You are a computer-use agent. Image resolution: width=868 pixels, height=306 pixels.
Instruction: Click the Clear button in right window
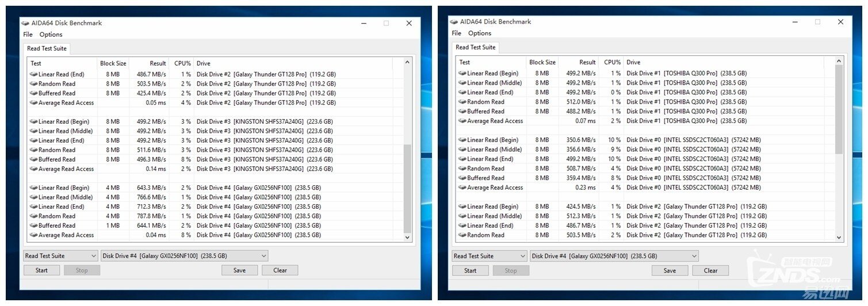tap(711, 270)
